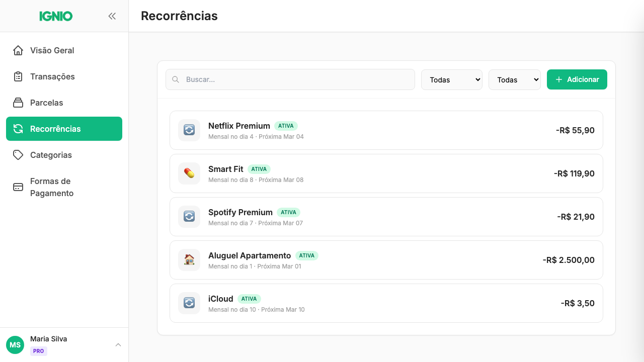Screen dimensions: 644x362
Task: Click the IGNIO logo
Action: 55,16
